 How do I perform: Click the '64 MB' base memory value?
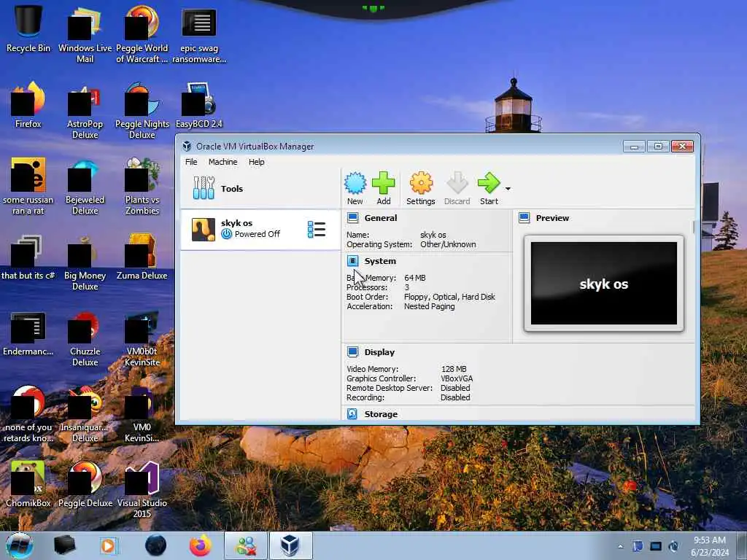click(414, 278)
